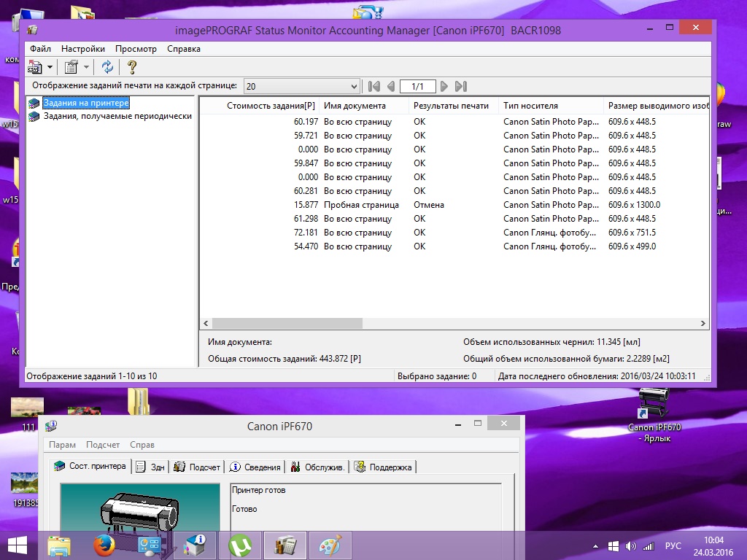Click the Status Monitor printer taskbar icon
Viewport: 747px width, 560px height.
tap(196, 545)
